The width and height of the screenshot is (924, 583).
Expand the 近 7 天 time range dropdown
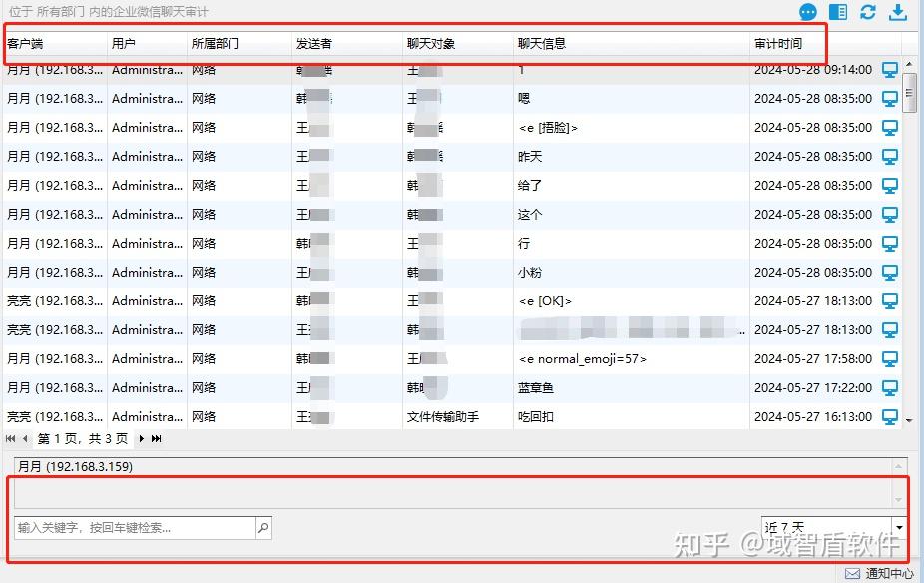tap(899, 527)
